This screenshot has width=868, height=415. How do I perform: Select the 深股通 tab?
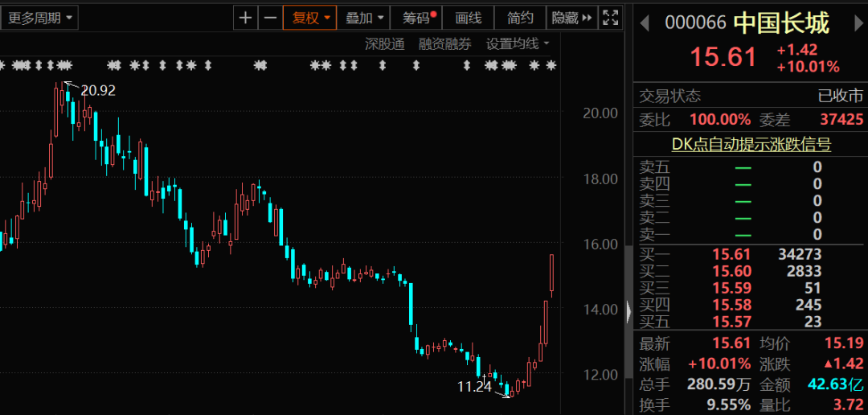pyautogui.click(x=385, y=43)
